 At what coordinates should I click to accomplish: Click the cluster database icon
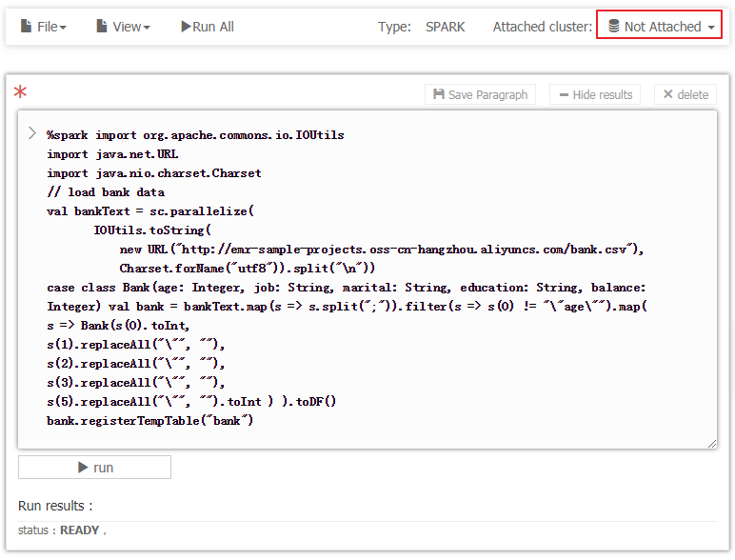tap(613, 27)
